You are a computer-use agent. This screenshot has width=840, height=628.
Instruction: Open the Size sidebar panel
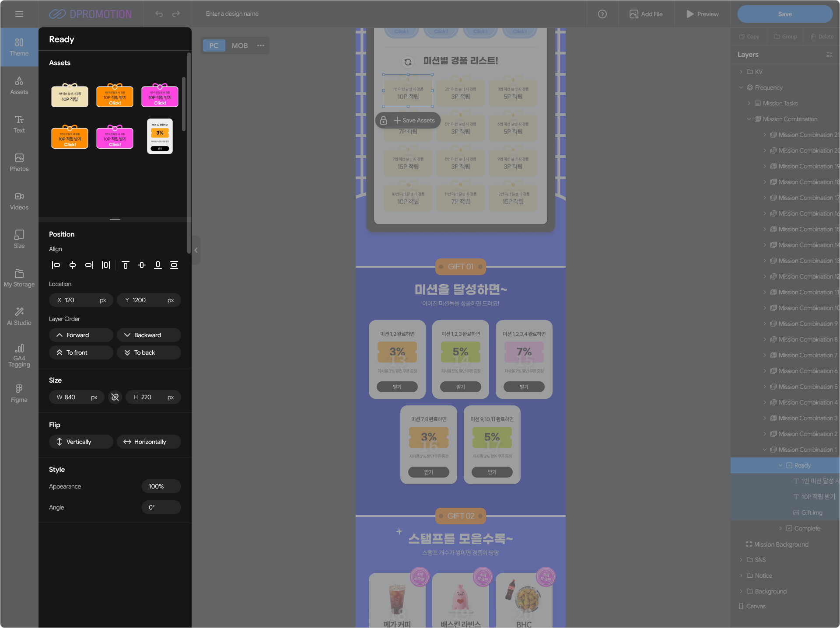pyautogui.click(x=19, y=240)
